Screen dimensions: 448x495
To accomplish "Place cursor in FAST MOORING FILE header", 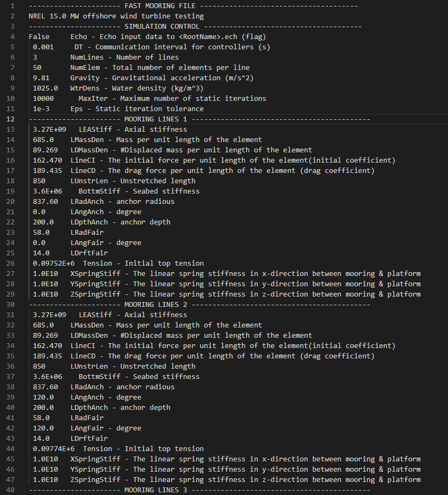I will [158, 5].
